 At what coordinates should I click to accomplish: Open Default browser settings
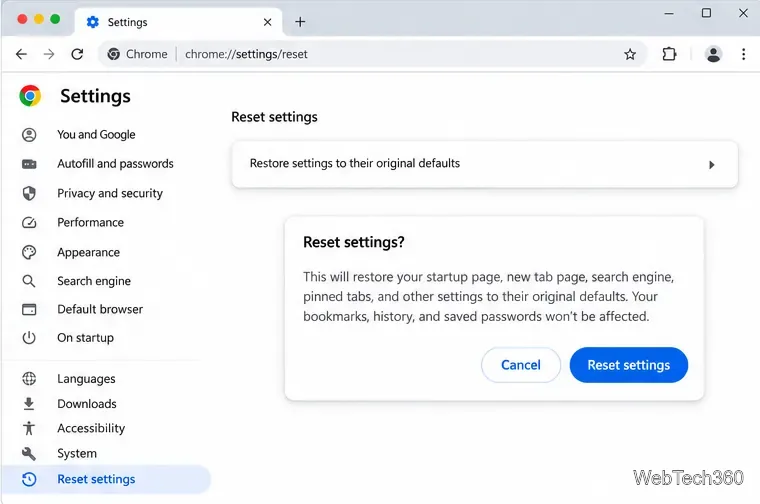pos(100,309)
